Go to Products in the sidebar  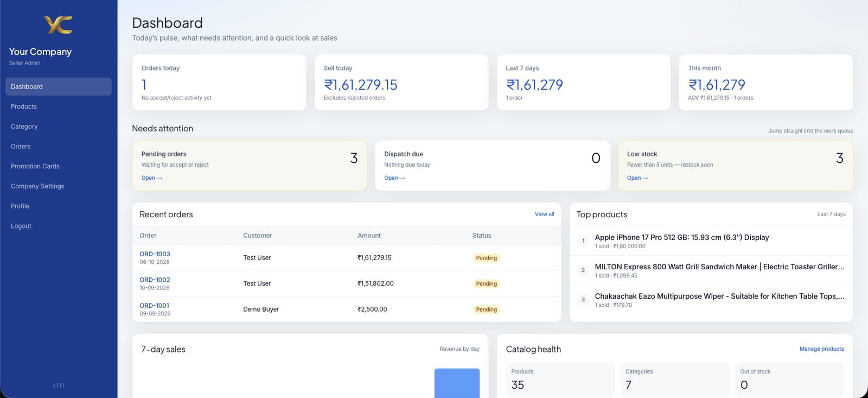[59, 106]
